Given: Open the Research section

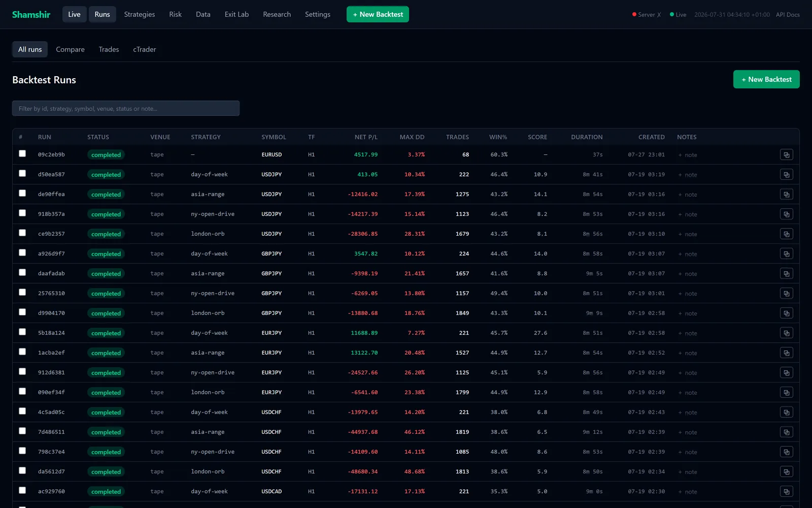Looking at the screenshot, I should (x=277, y=14).
